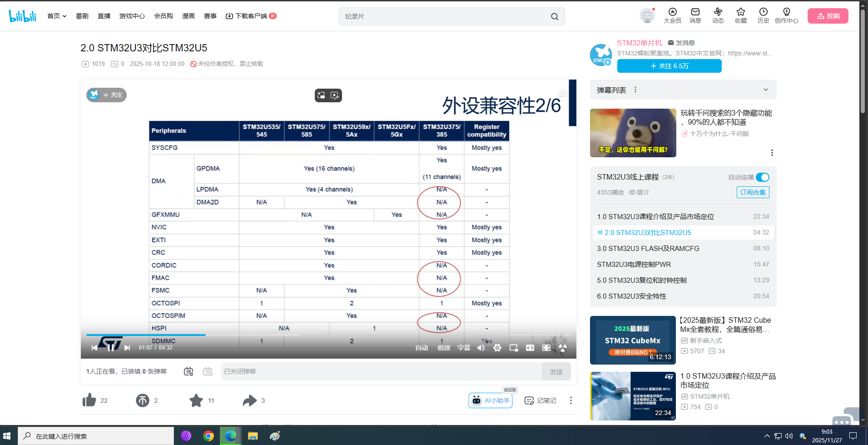The height and width of the screenshot is (445, 868).
Task: Open the video settings gear
Action: pyautogui.click(x=497, y=348)
